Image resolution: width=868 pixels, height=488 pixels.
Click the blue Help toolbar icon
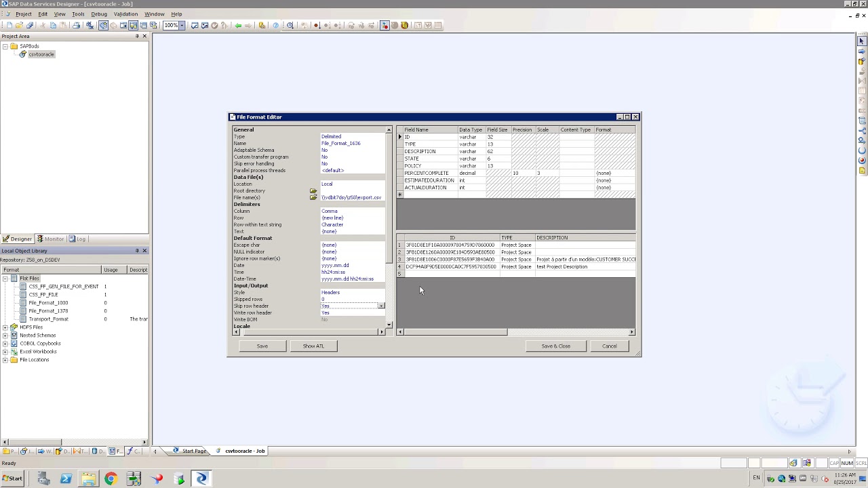[x=276, y=25]
